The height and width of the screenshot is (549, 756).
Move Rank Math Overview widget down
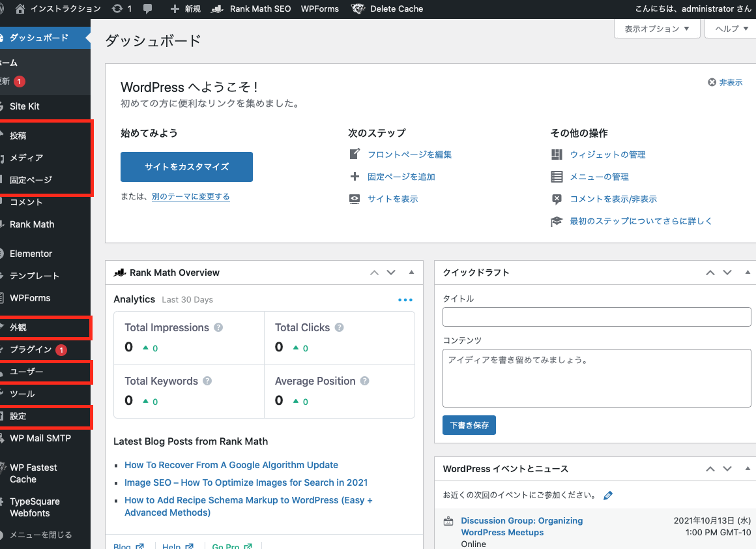[x=391, y=273]
